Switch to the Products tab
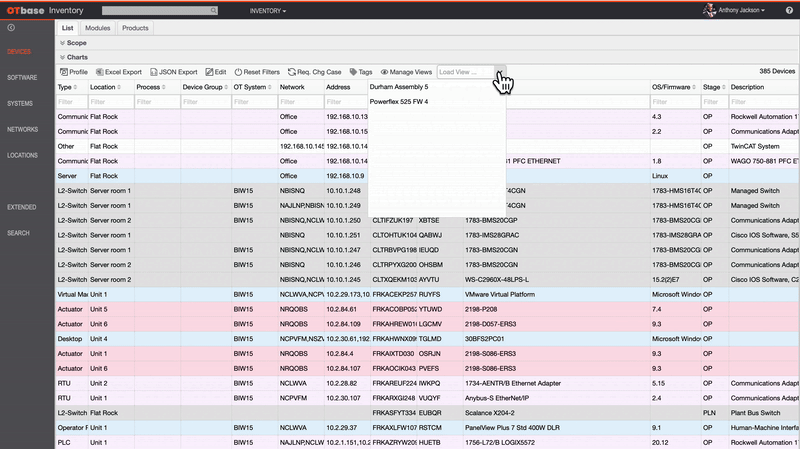The image size is (800, 449). (135, 28)
